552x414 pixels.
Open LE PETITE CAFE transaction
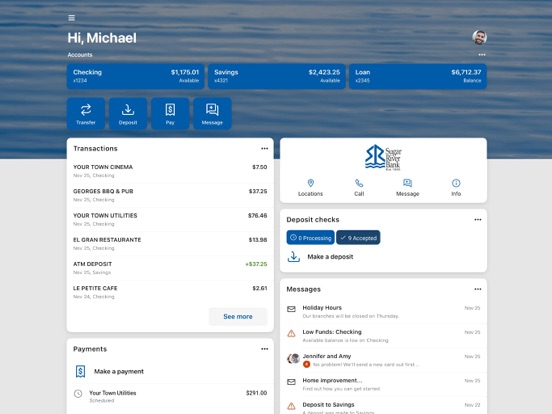pos(170,292)
